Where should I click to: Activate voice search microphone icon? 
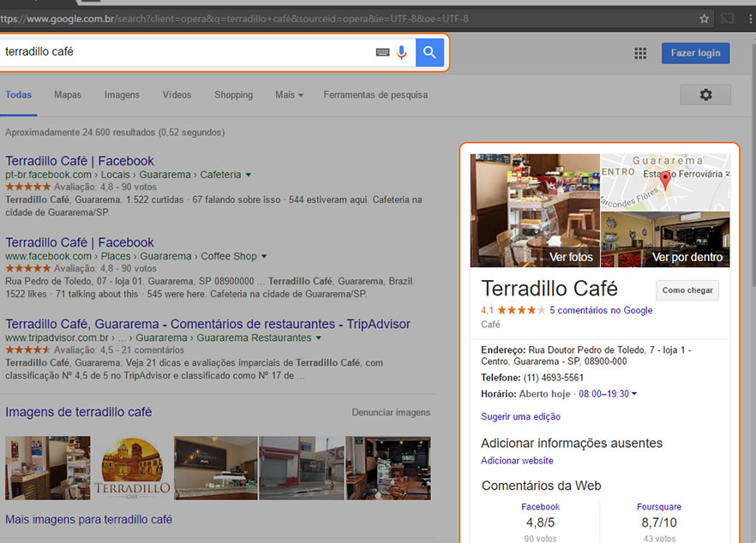tap(401, 52)
